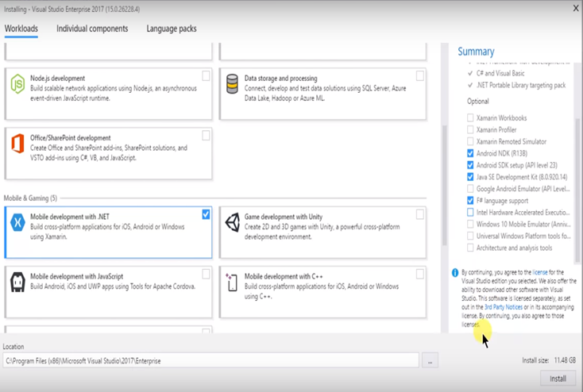Enable the Data storage and processing checkbox
This screenshot has height=392, width=583.
click(x=419, y=76)
